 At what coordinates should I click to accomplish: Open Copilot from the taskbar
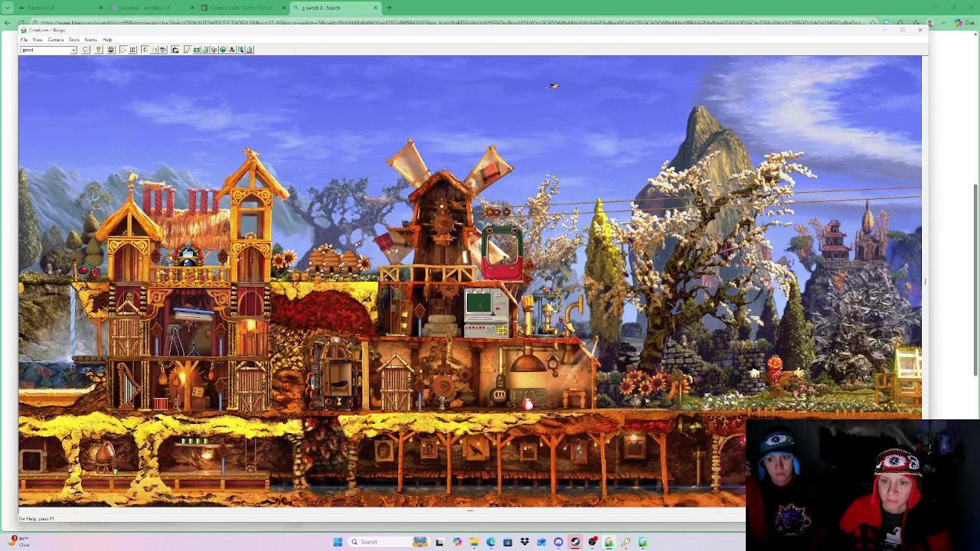(458, 542)
